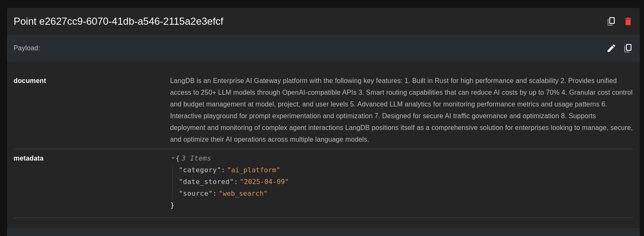Click the "2025-04-09" date value
Image resolution: width=644 pixels, height=236 pixels.
point(264,182)
